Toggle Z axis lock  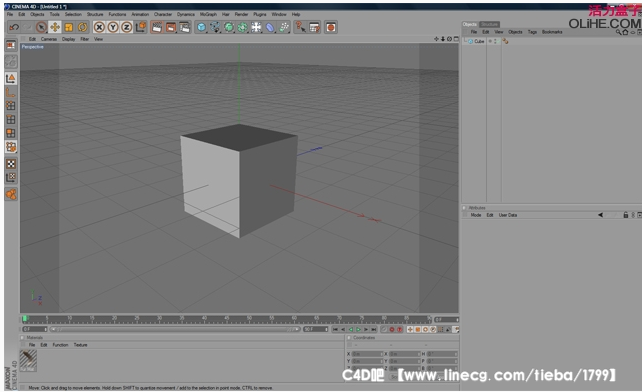coord(127,27)
